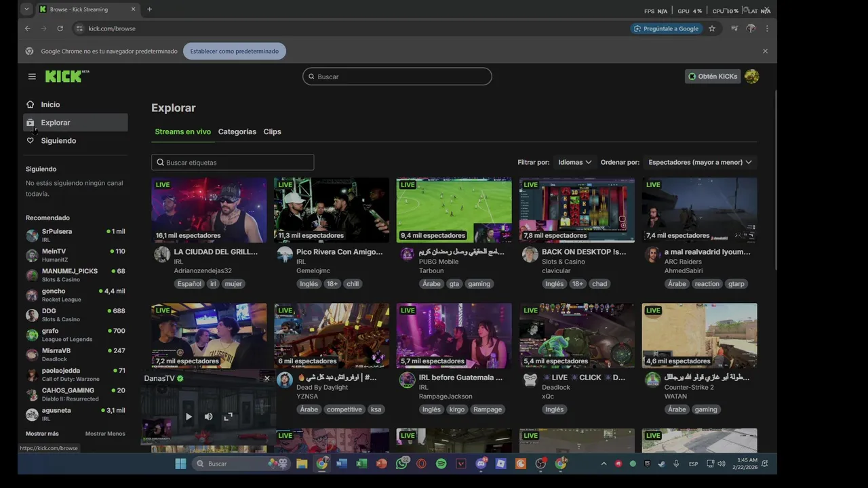Open Word from taskbar
This screenshot has width=868, height=488.
pyautogui.click(x=341, y=464)
